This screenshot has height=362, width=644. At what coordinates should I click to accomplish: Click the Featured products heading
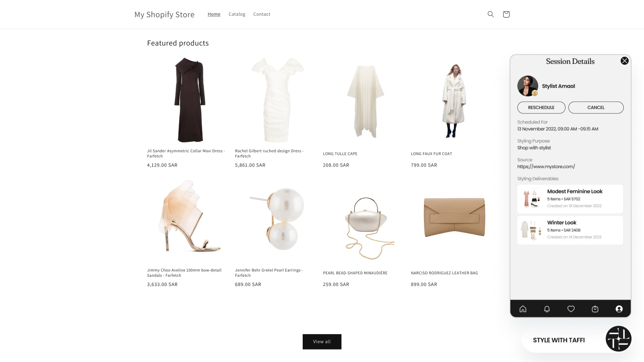[x=178, y=43]
